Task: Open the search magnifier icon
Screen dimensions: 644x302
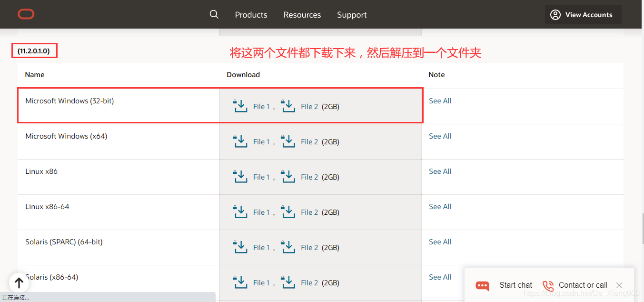Action: [x=214, y=14]
